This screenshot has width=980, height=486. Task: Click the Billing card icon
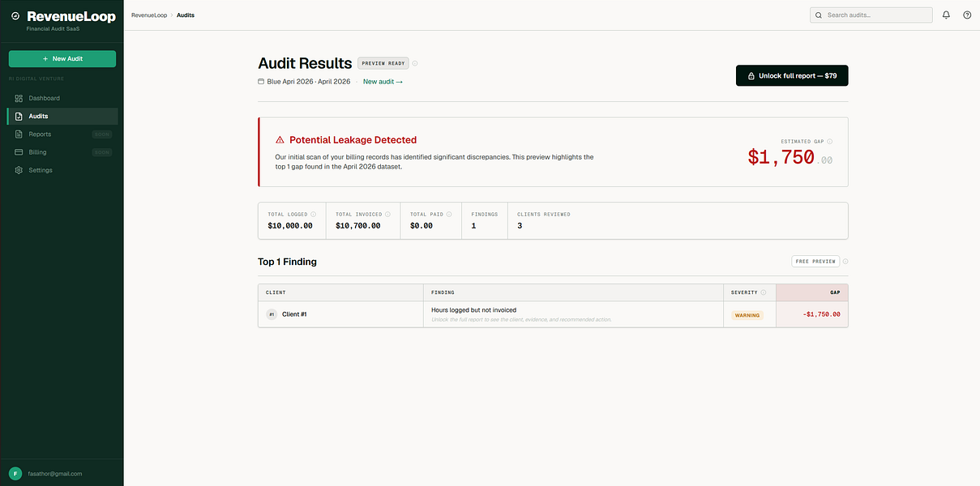pos(19,152)
